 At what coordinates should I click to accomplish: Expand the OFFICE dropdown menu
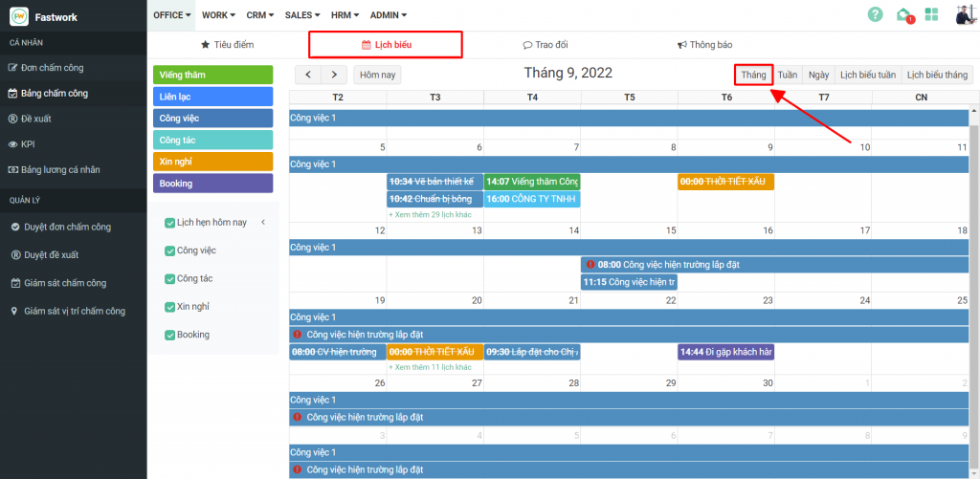tap(172, 15)
